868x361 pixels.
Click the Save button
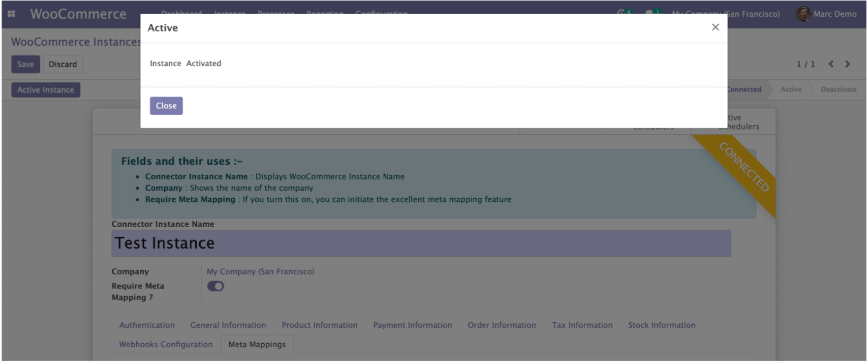(x=25, y=65)
